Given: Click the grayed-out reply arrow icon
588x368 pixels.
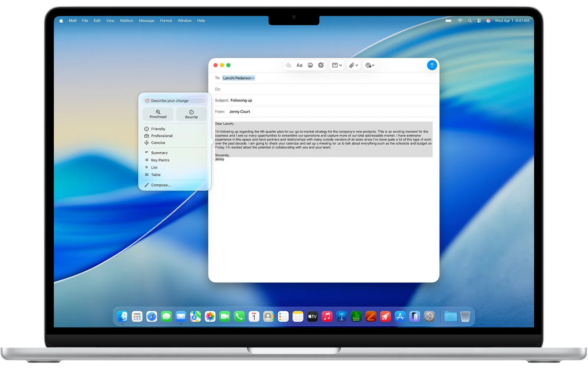Looking at the screenshot, I should click(288, 65).
